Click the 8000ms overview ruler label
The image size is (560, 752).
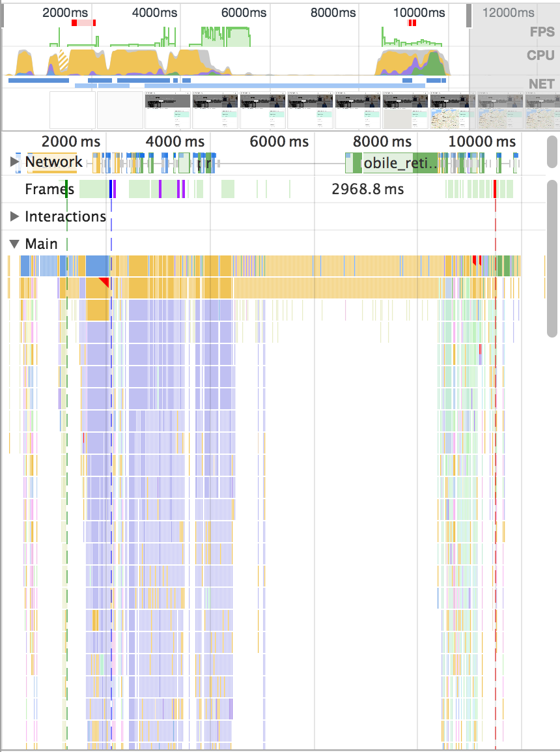333,12
